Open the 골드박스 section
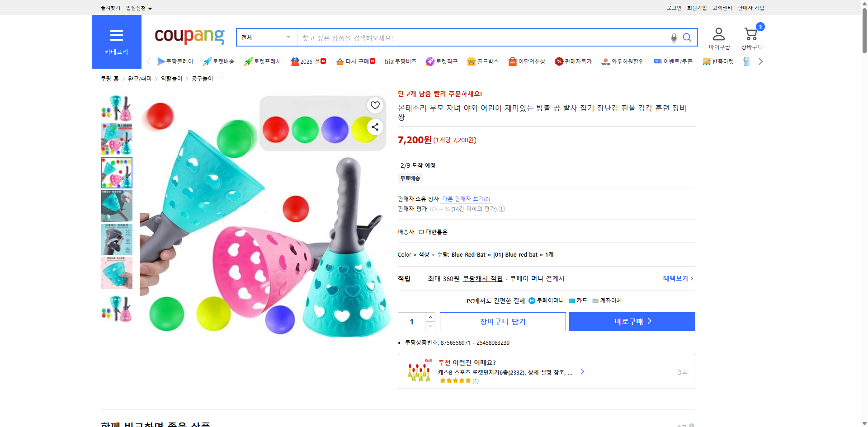 tap(483, 61)
